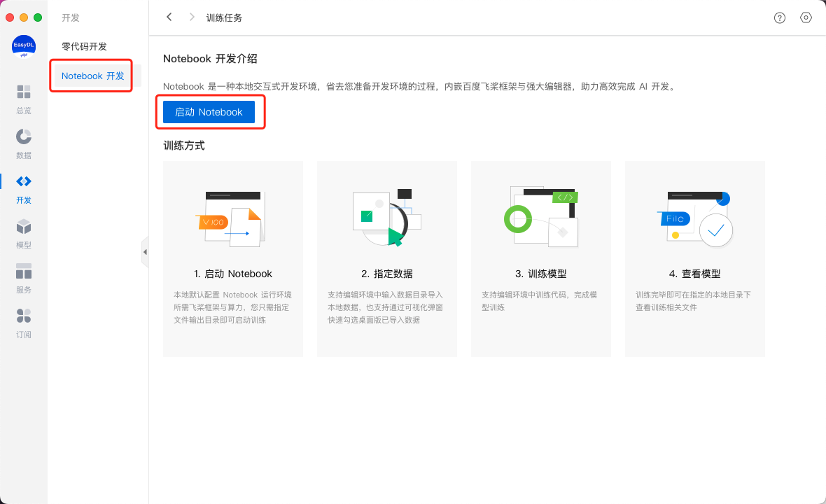Viewport: 826px width, 504px height.
Task: Click the '3. 训练模型' card title
Action: pyautogui.click(x=541, y=274)
